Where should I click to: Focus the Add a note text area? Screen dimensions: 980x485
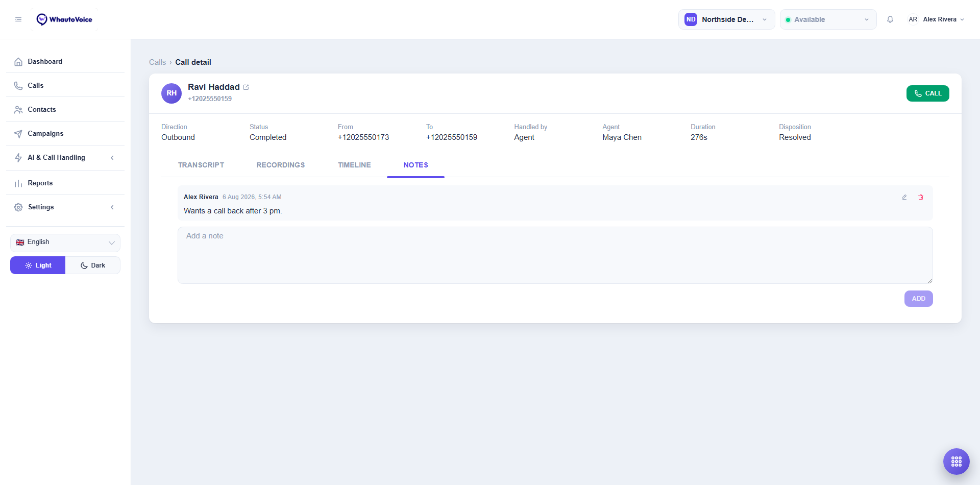[x=555, y=255]
